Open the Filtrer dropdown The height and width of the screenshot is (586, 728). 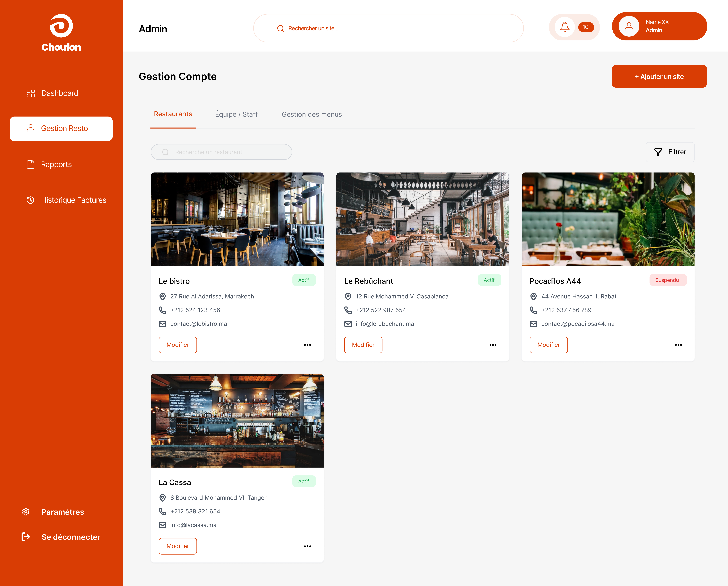point(670,152)
